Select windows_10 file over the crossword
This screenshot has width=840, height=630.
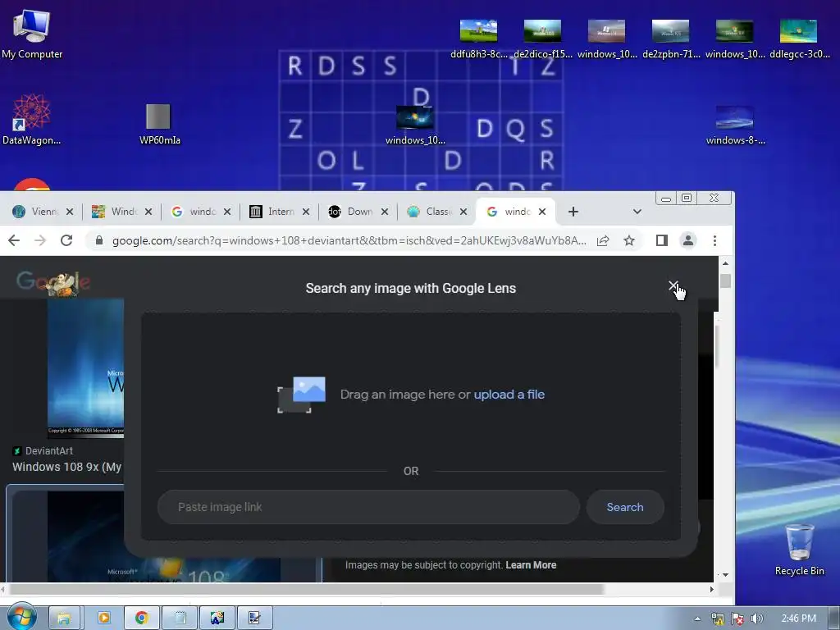pyautogui.click(x=415, y=126)
